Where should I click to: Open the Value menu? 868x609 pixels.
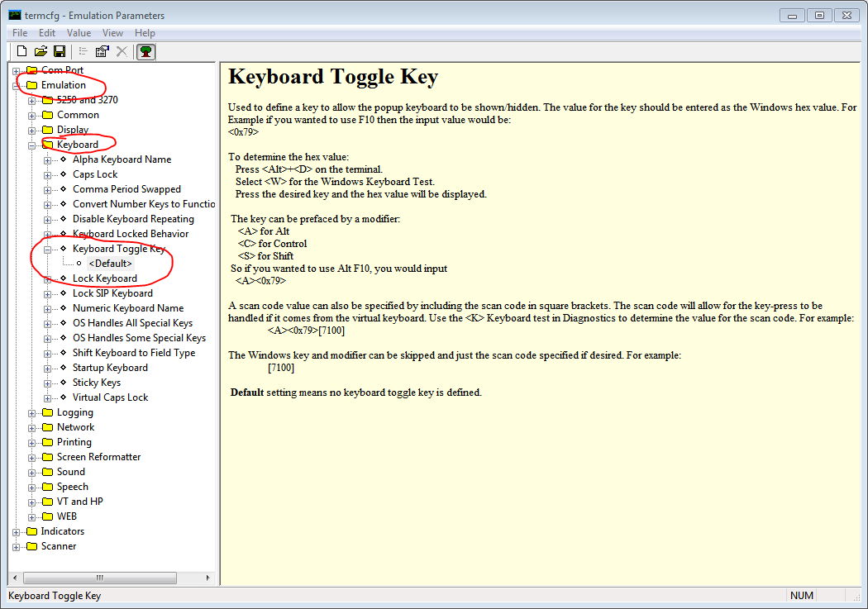[79, 33]
